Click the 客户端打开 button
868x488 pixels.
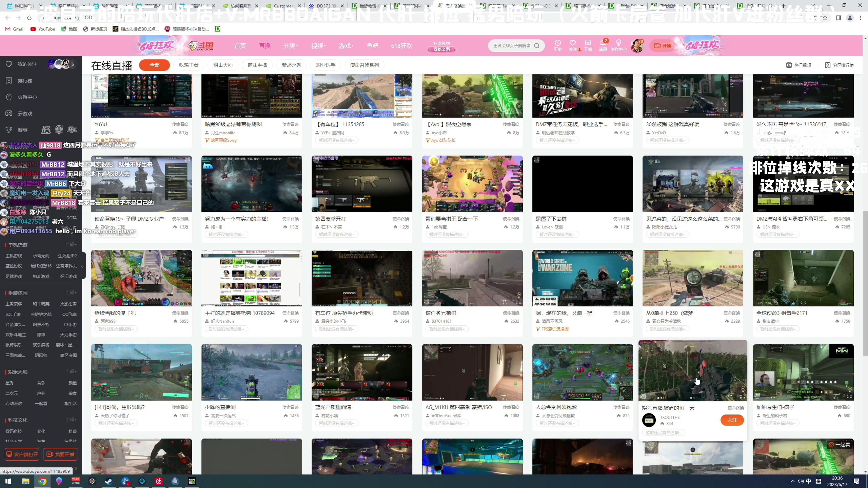pos(22,454)
